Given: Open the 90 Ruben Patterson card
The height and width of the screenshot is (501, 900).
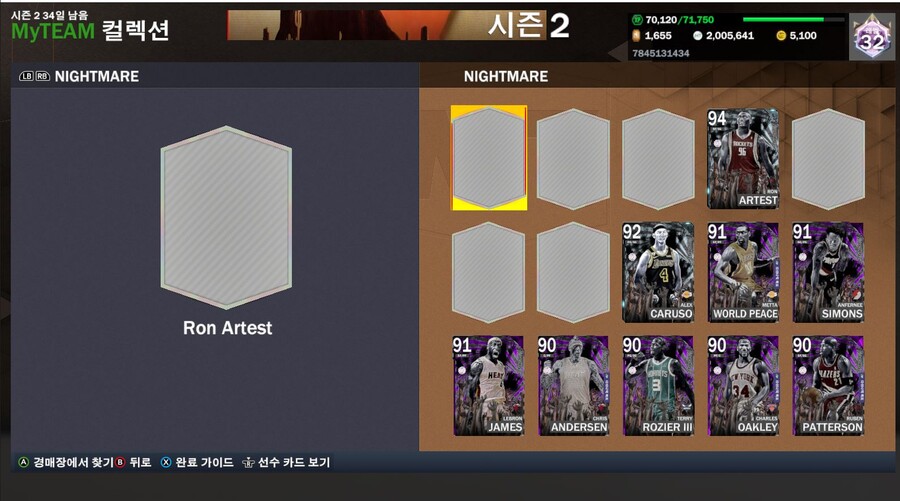Looking at the screenshot, I should pyautogui.click(x=828, y=386).
